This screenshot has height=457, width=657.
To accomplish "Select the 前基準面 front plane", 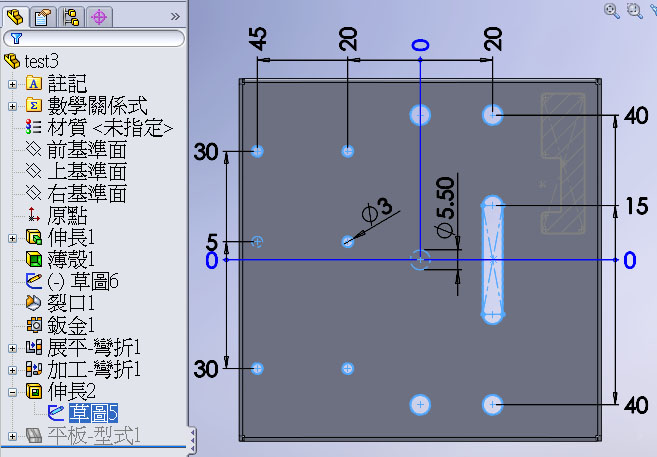I will click(x=87, y=150).
